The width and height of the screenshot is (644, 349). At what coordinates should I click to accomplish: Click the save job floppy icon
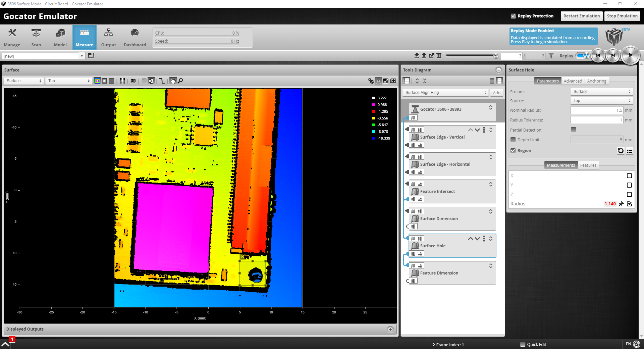(91, 56)
